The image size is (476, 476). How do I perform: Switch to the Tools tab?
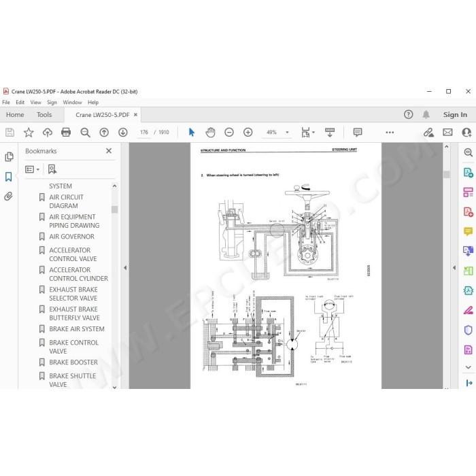coord(44,115)
